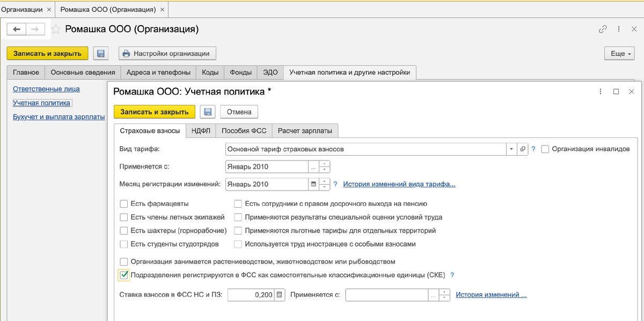Uncheck подразделения регистрируются в ФСС как СКЕ
Viewport: 644px width, 321px height.
pos(124,275)
